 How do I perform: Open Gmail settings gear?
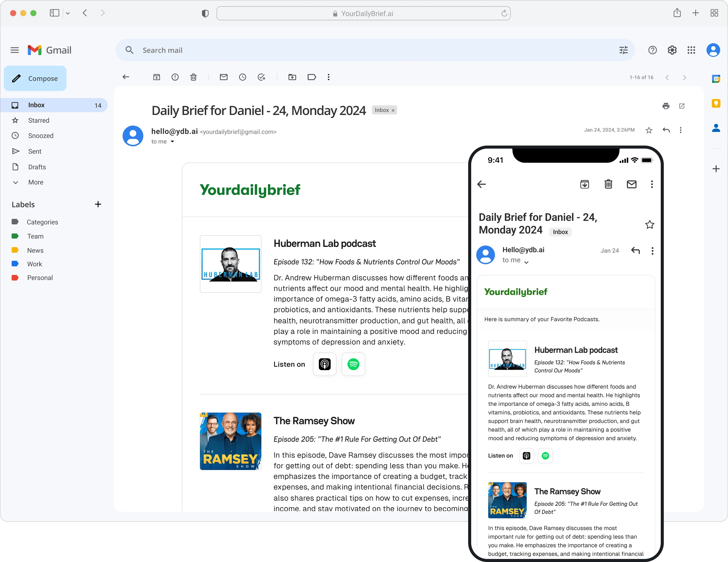672,50
